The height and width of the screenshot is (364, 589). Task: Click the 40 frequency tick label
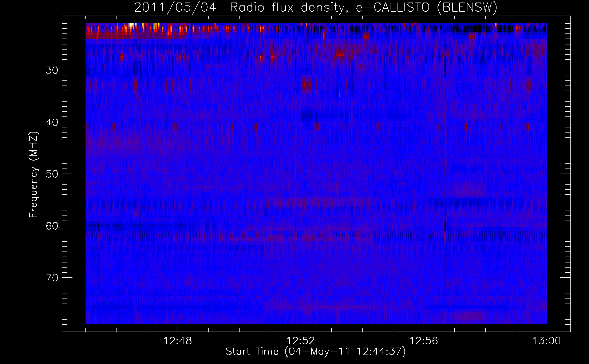pyautogui.click(x=52, y=122)
